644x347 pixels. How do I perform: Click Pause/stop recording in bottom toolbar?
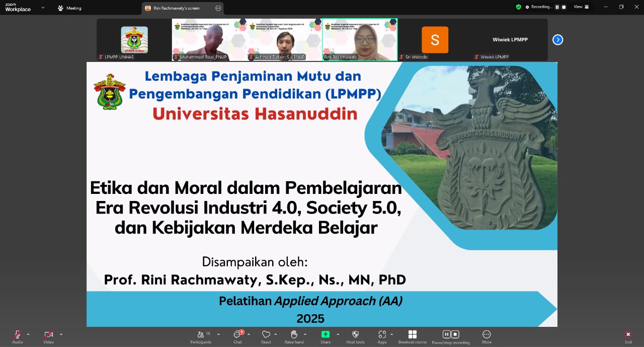[450, 335]
